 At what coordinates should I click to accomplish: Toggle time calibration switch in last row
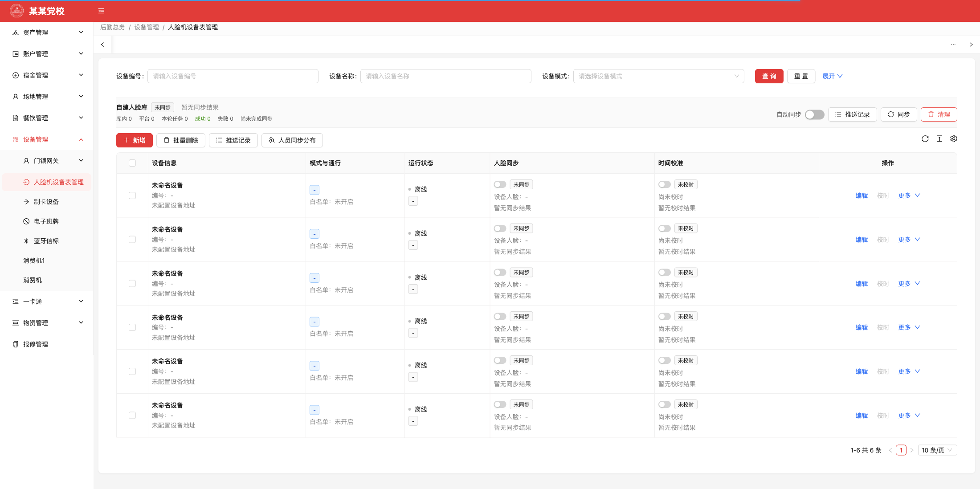click(665, 404)
